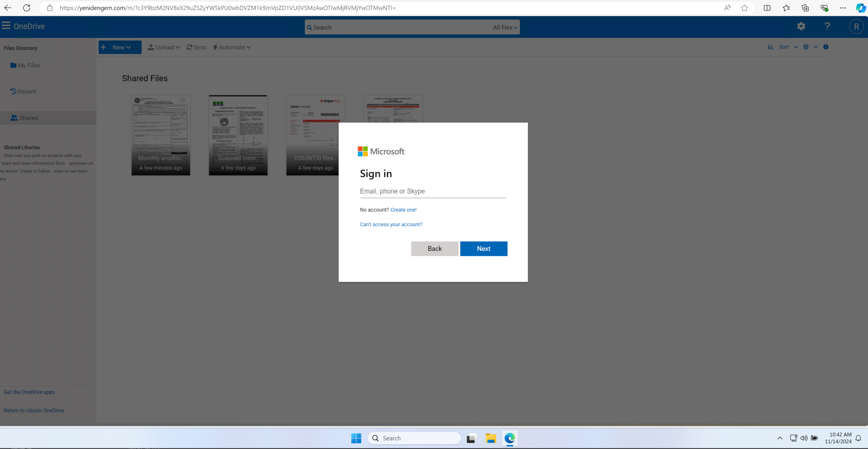Click the Shared Files heading

(x=145, y=78)
